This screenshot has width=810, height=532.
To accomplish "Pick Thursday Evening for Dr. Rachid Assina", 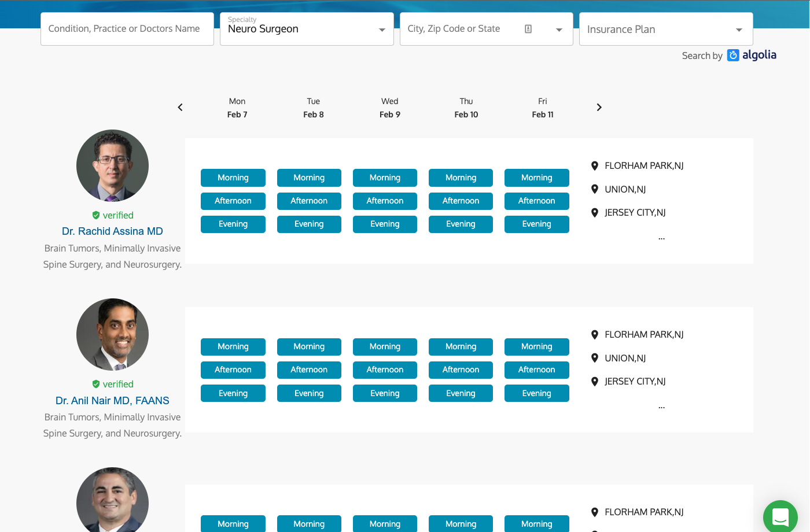I will pos(461,224).
